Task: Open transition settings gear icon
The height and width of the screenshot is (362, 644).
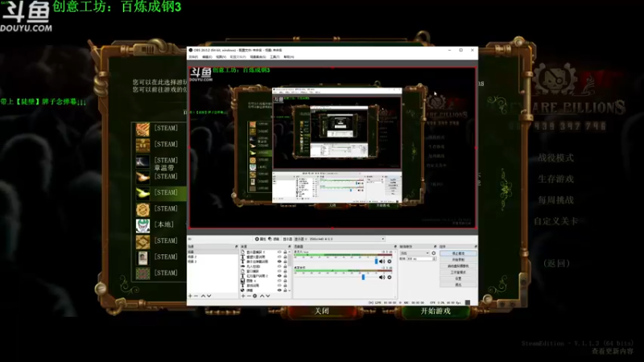Action: (434, 253)
